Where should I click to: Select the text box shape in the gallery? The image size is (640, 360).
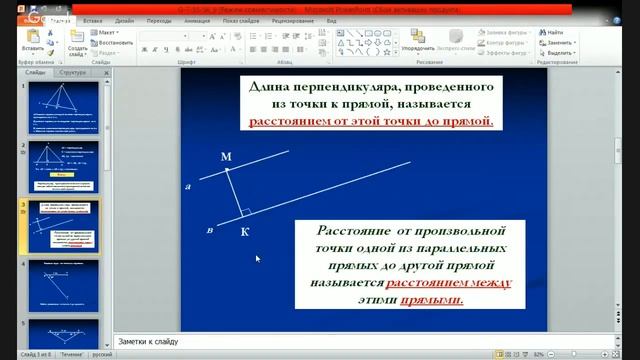pos(340,33)
